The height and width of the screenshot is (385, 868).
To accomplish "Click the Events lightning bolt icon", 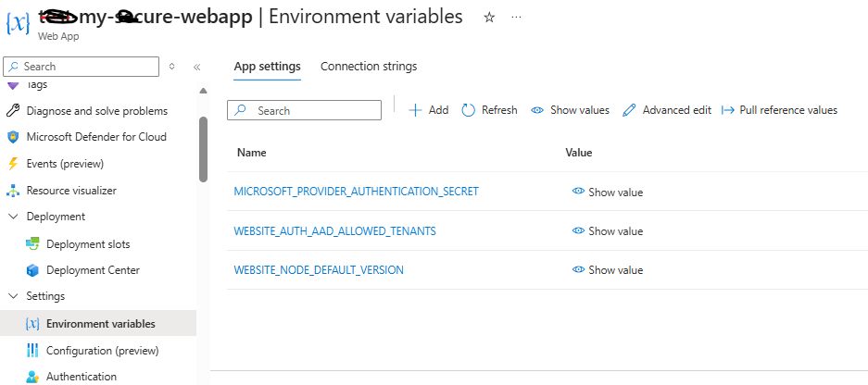I will click(x=13, y=164).
